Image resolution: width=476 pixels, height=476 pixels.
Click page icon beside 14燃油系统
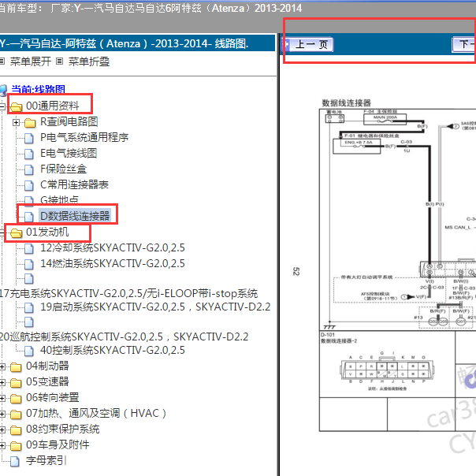pyautogui.click(x=29, y=265)
